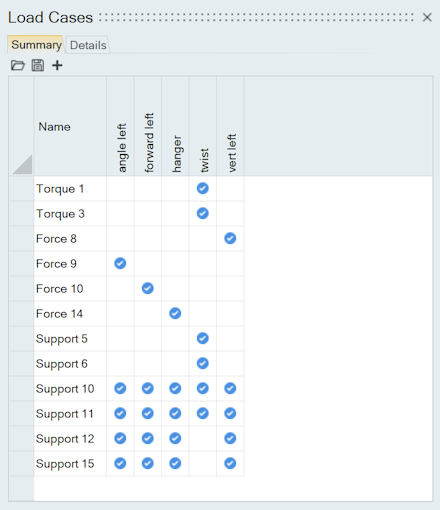The height and width of the screenshot is (510, 440).
Task: Uncheck Support 15 in forward left case
Action: pos(148,463)
